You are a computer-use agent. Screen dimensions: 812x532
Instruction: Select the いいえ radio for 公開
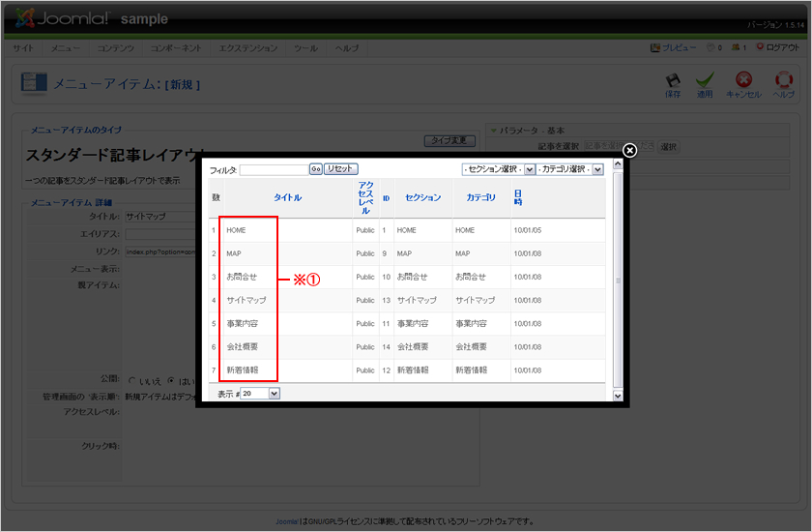click(132, 381)
